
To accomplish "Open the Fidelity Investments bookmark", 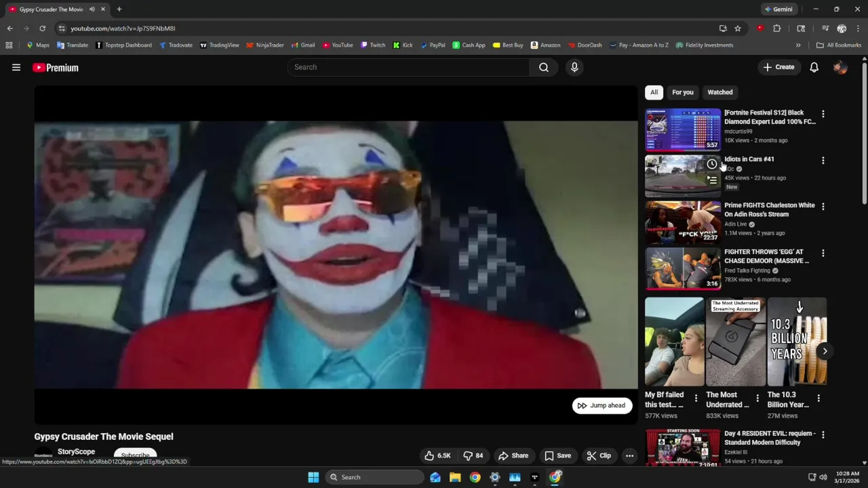I will pos(705,45).
